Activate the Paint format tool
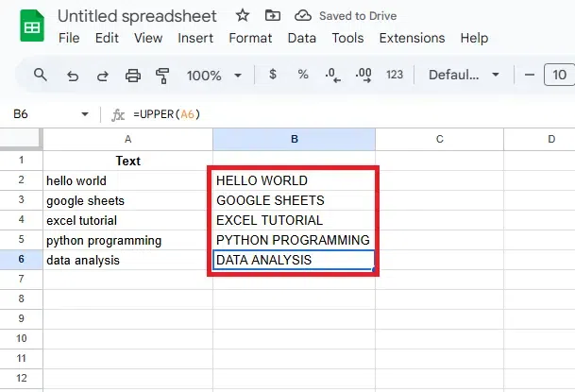 click(x=162, y=75)
